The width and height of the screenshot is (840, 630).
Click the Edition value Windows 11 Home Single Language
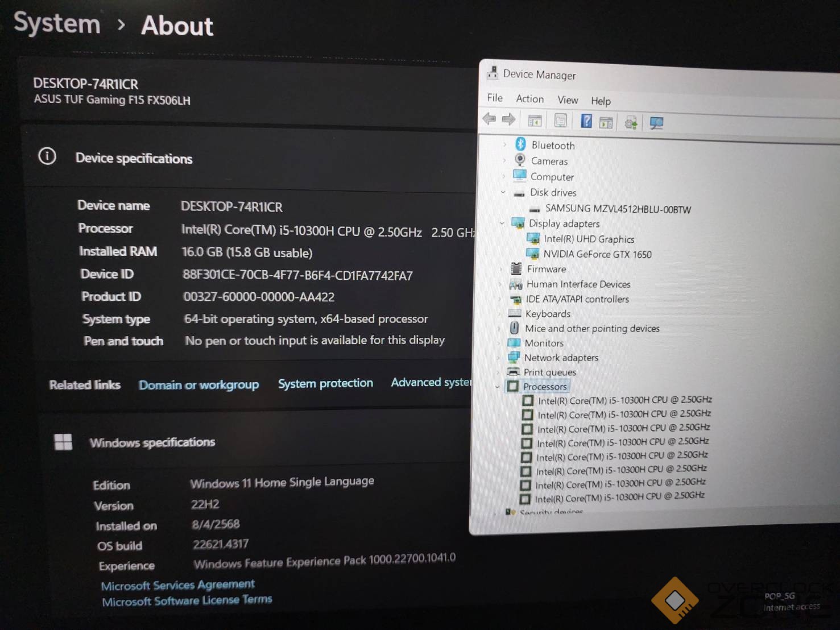(x=282, y=482)
